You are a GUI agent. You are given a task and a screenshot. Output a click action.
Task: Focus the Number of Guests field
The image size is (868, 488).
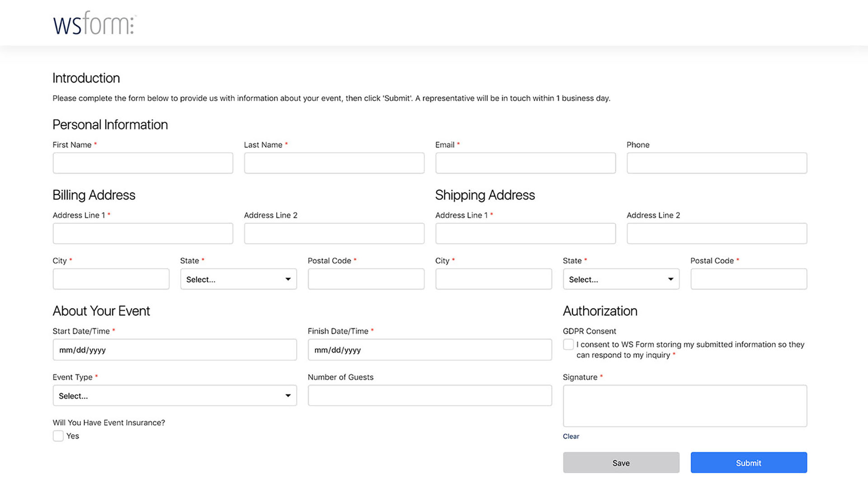tap(429, 396)
